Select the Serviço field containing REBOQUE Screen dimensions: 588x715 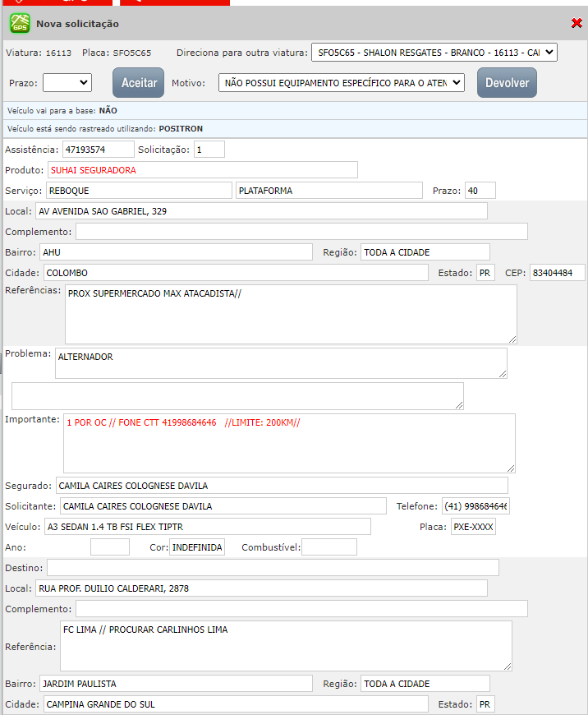tap(139, 191)
